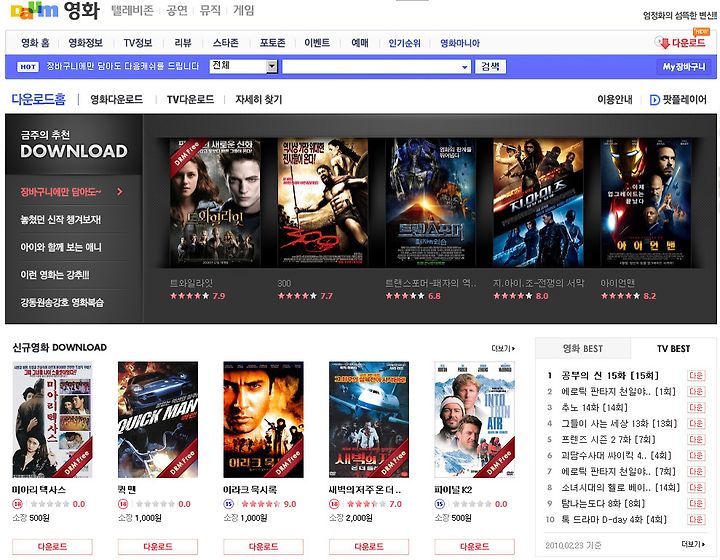This screenshot has height=560, width=720.
Task: Open the Quick Man poster
Action: pyautogui.click(x=158, y=420)
